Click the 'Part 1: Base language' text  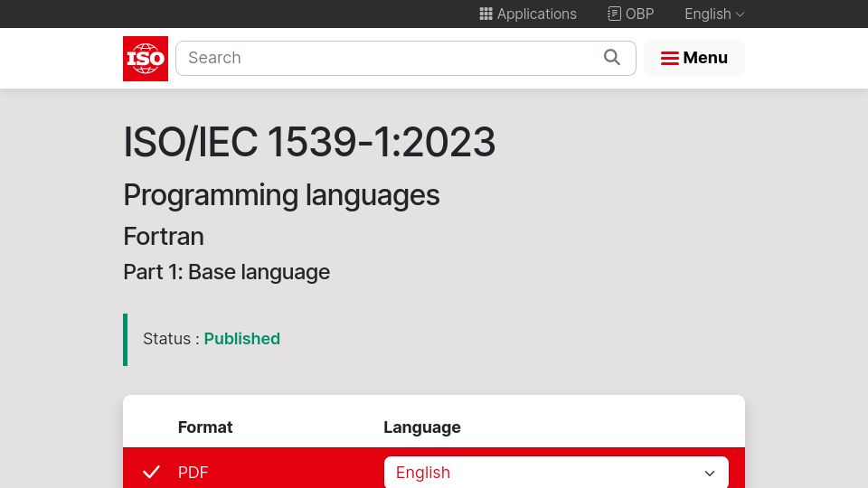coord(226,272)
